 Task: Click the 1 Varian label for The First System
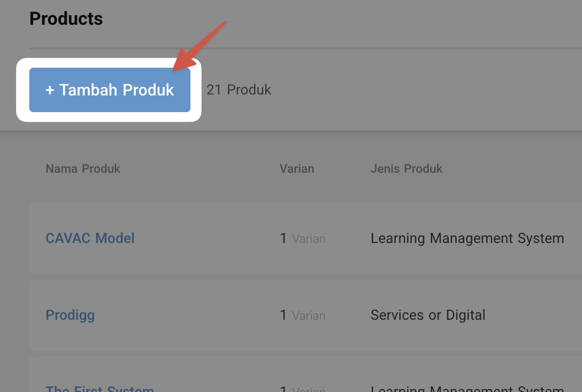(303, 389)
